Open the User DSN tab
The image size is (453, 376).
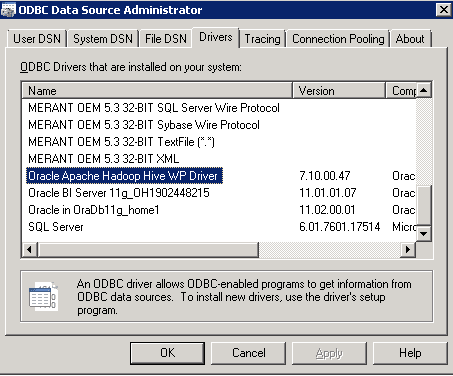37,39
